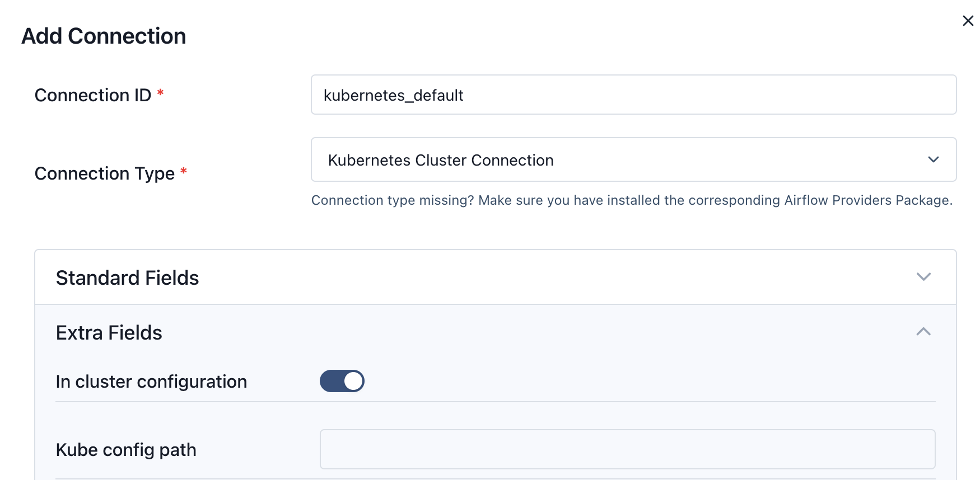
Task: Click the close icon of Add Connection dialog
Action: coord(968,20)
